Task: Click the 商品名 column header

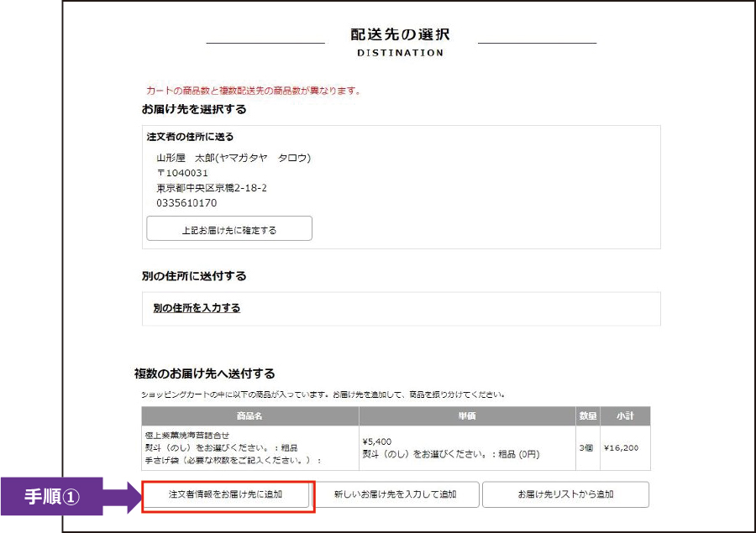Action: pyautogui.click(x=250, y=416)
